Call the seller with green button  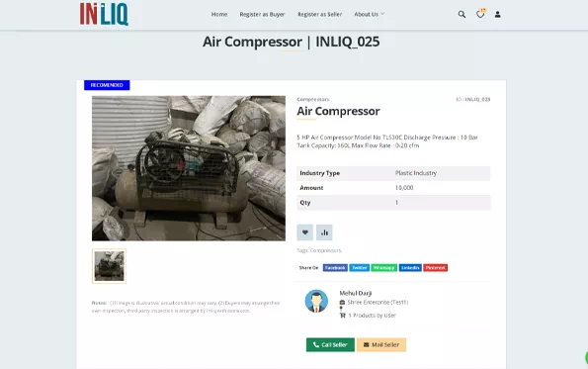(x=330, y=344)
